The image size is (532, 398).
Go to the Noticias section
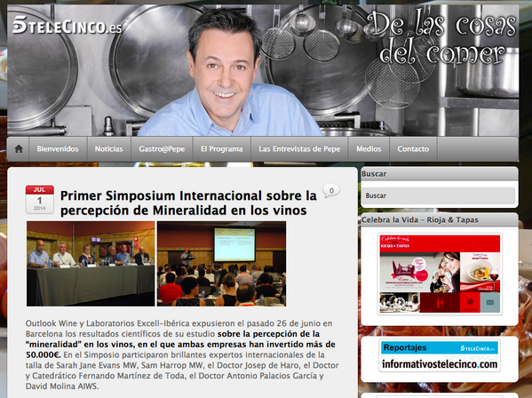pos(108,149)
